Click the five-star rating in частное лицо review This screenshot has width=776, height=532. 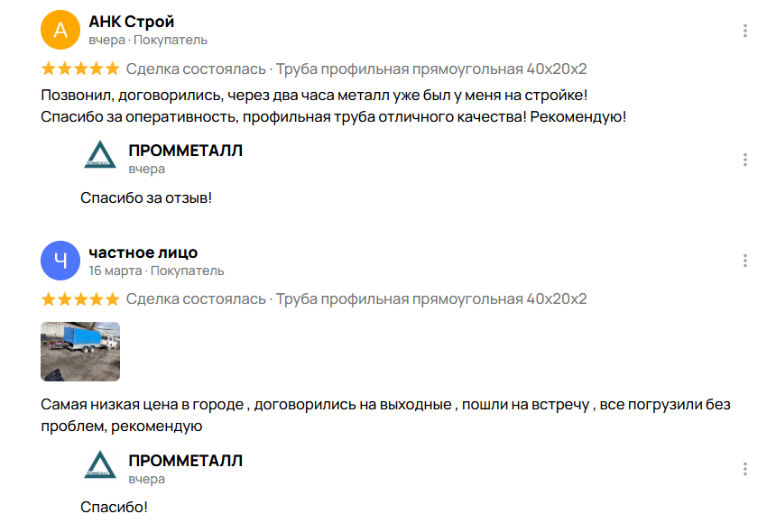point(80,299)
